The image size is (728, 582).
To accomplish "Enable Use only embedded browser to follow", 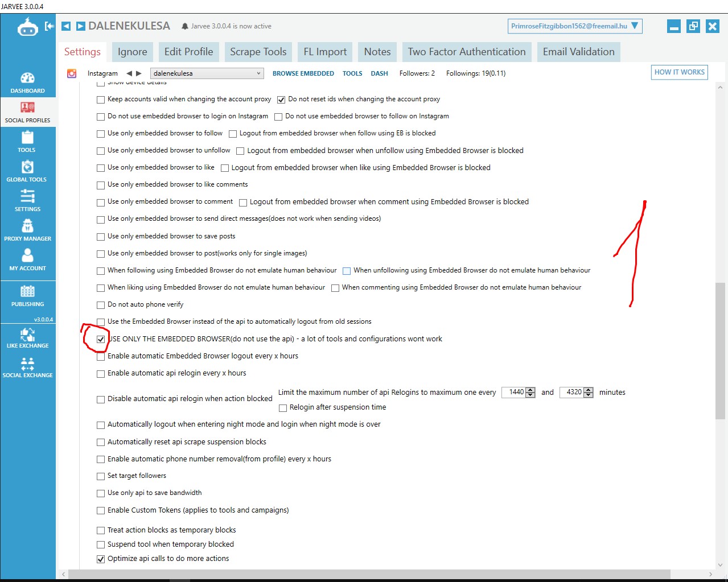I will click(x=101, y=134).
